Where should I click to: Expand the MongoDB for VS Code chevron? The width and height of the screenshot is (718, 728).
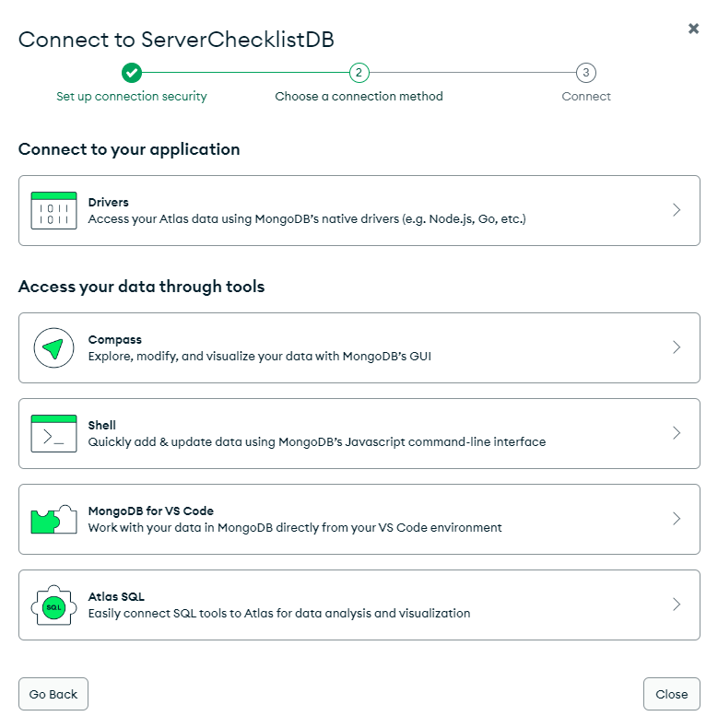pyautogui.click(x=677, y=519)
